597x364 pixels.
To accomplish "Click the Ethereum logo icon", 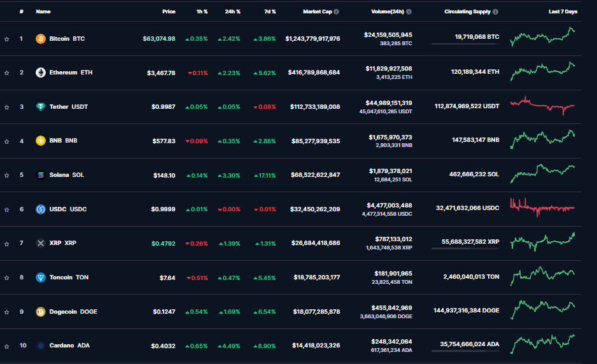I will click(41, 73).
